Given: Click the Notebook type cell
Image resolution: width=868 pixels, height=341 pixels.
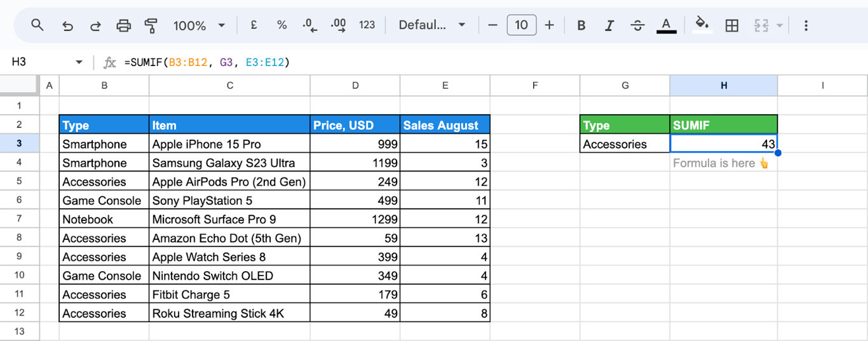Looking at the screenshot, I should 104,219.
